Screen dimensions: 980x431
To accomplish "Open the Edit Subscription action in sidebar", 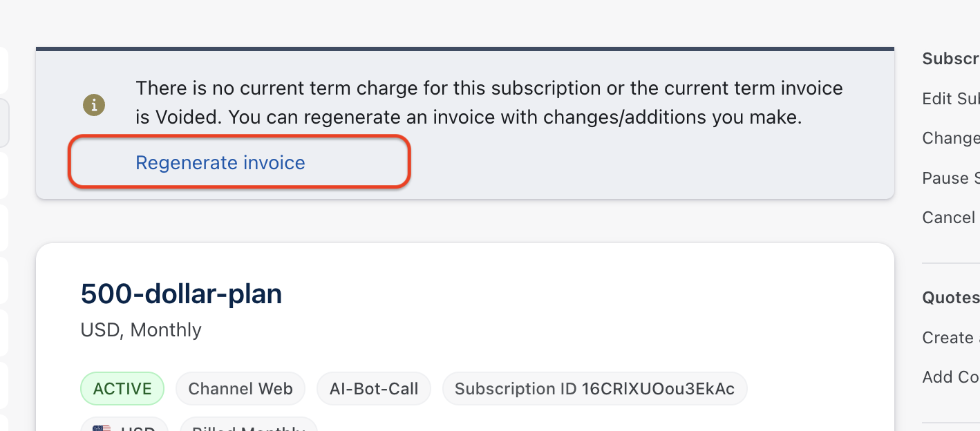I will [951, 99].
